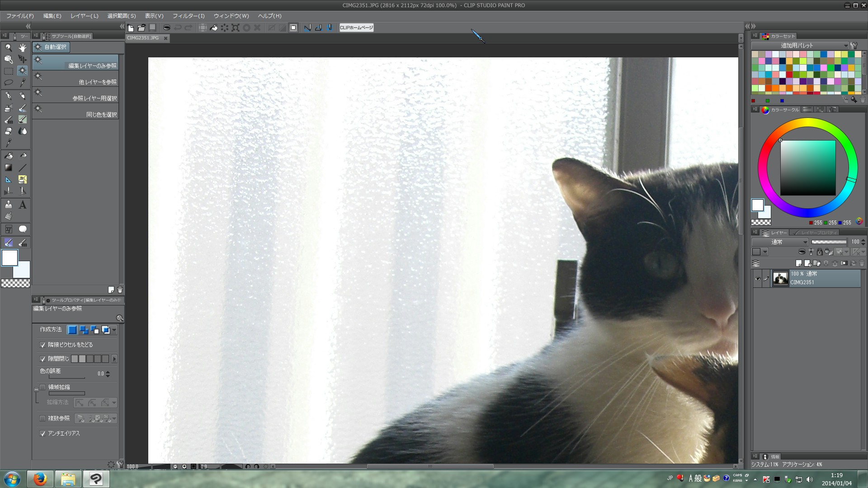Select the Zoom magnifier tool
Image resolution: width=868 pixels, height=488 pixels.
pyautogui.click(x=8, y=47)
